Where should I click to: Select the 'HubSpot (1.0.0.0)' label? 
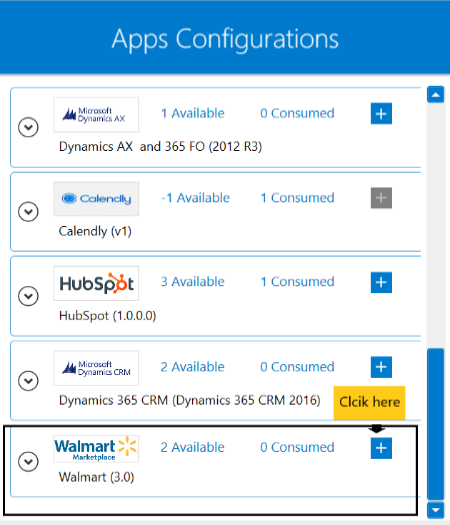coord(107,316)
